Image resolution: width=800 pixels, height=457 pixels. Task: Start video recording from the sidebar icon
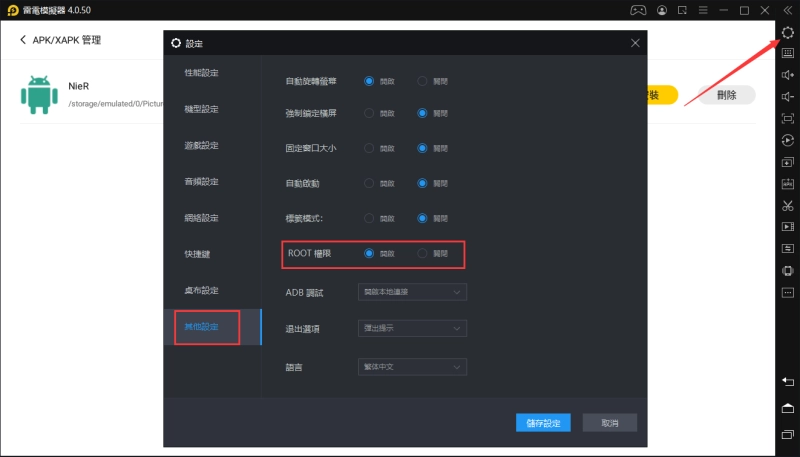click(x=788, y=226)
